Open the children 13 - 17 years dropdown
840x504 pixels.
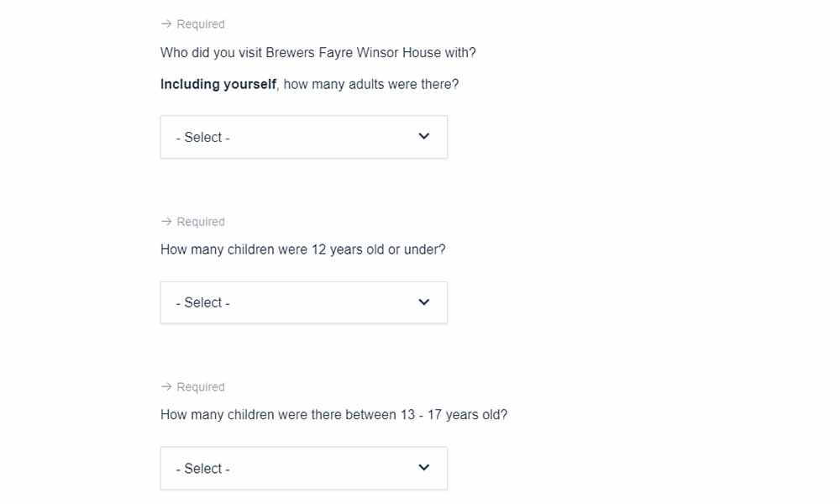(304, 468)
